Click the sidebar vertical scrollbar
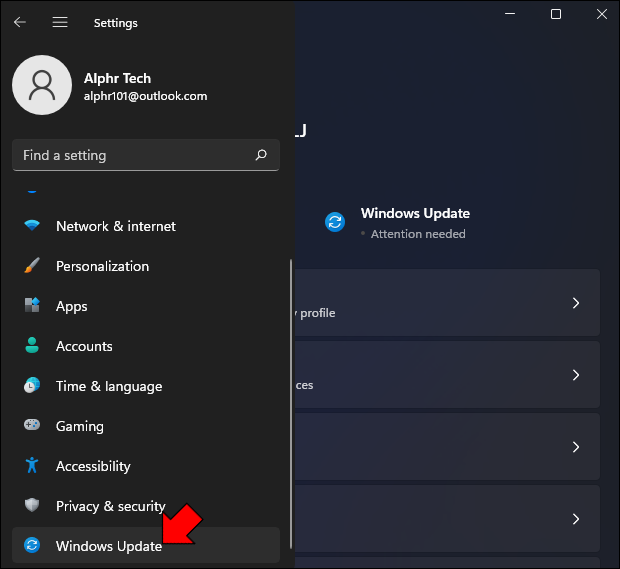The image size is (620, 569). pyautogui.click(x=291, y=404)
